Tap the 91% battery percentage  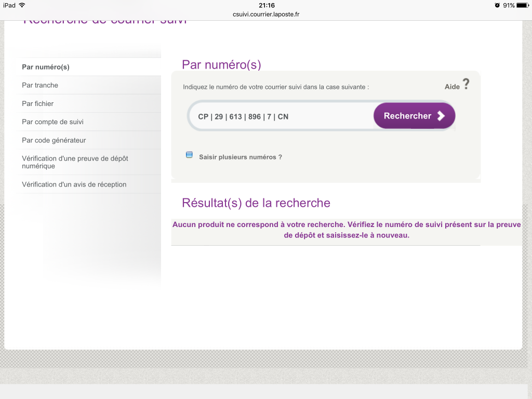[x=509, y=5]
